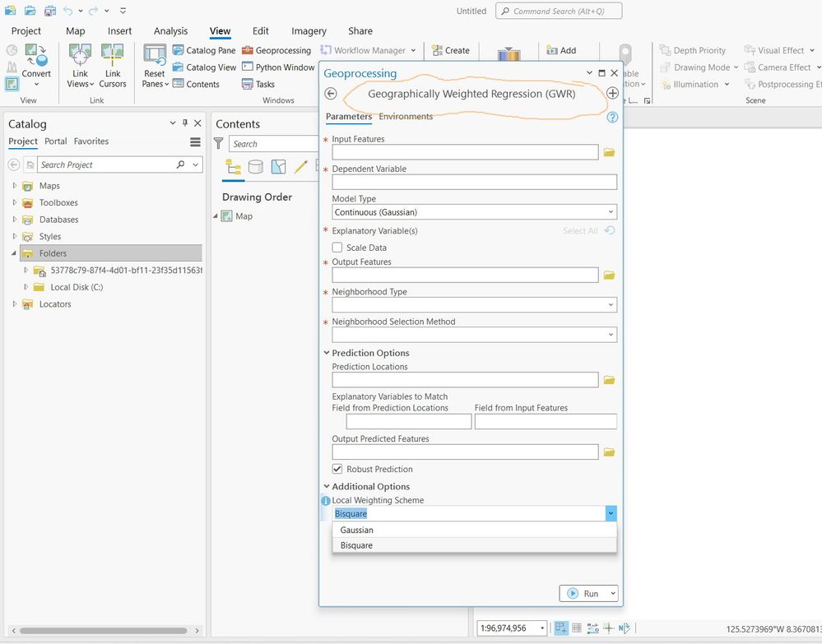822x644 pixels.
Task: Switch to Catalog Favorites tab
Action: (x=91, y=141)
